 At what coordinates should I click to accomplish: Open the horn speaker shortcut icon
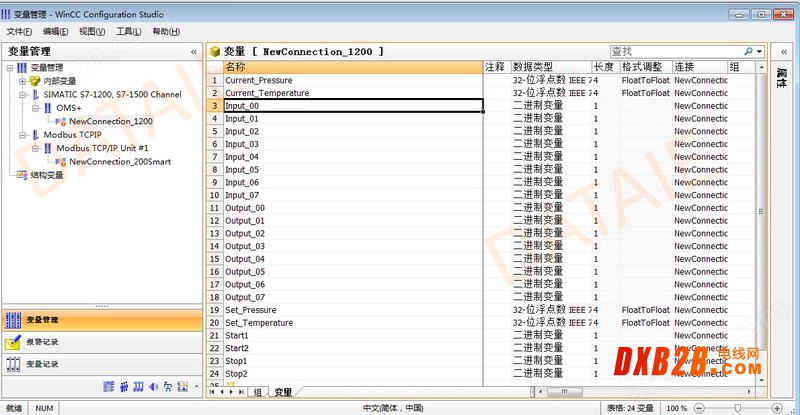coord(153,387)
